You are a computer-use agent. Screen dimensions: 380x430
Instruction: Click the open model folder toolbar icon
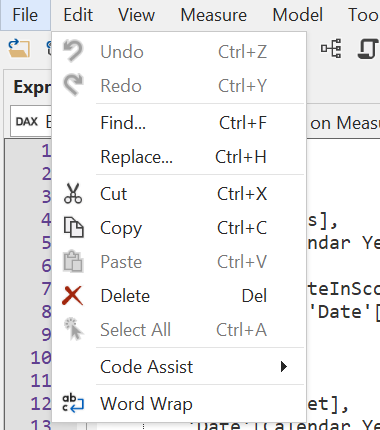(x=19, y=49)
